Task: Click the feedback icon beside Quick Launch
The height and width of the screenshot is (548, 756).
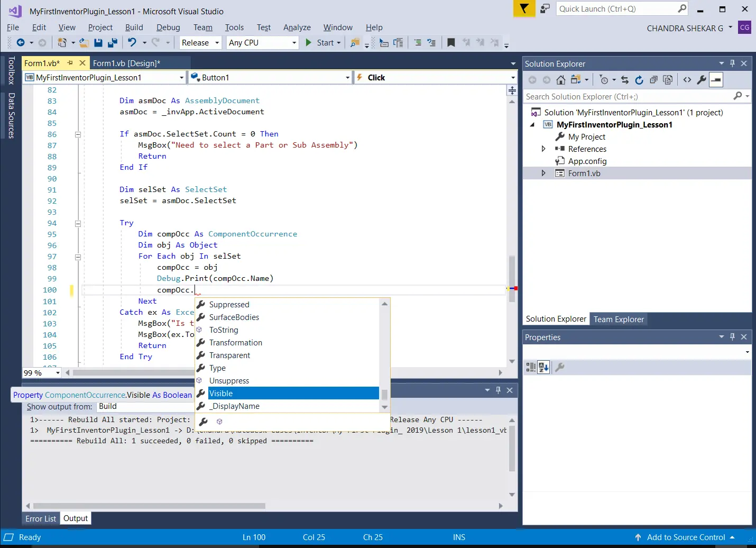Action: pos(545,9)
